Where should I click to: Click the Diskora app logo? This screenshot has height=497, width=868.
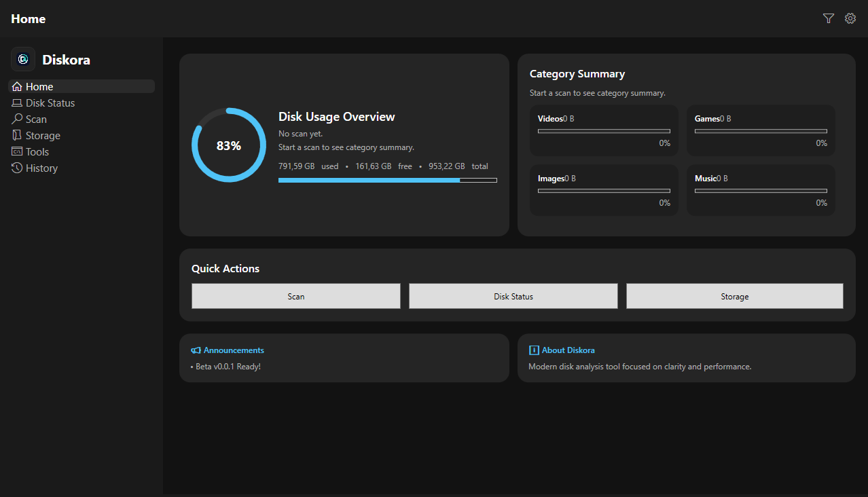[x=23, y=60]
